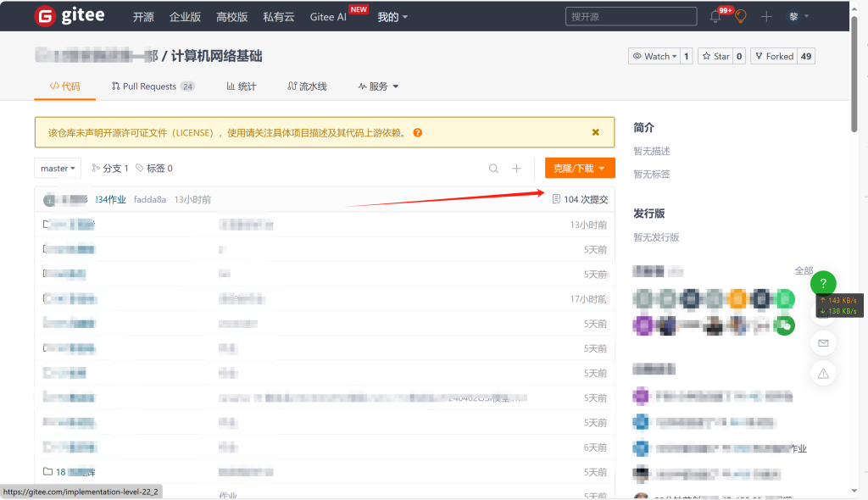This screenshot has width=868, height=500.
Task: Open the Watch dropdown
Action: pyautogui.click(x=654, y=57)
